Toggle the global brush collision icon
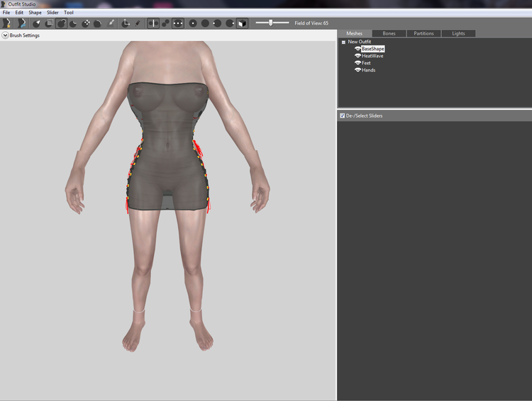Image resolution: width=532 pixels, height=401 pixels. click(x=178, y=23)
